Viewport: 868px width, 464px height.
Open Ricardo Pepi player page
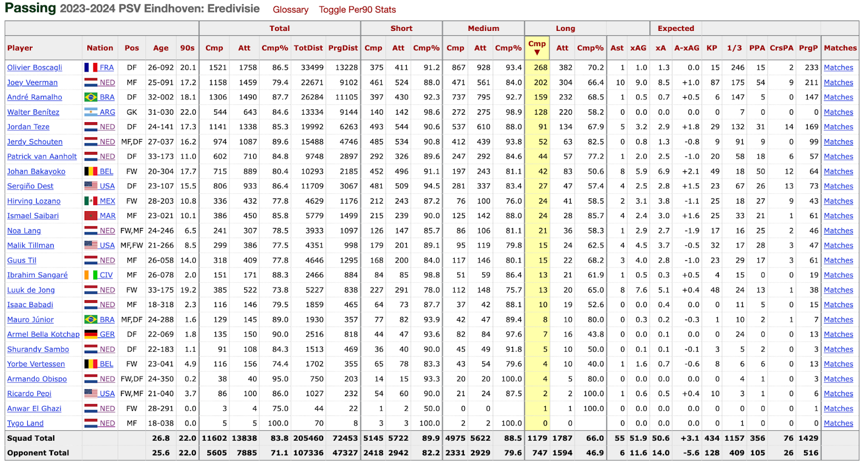pyautogui.click(x=29, y=393)
